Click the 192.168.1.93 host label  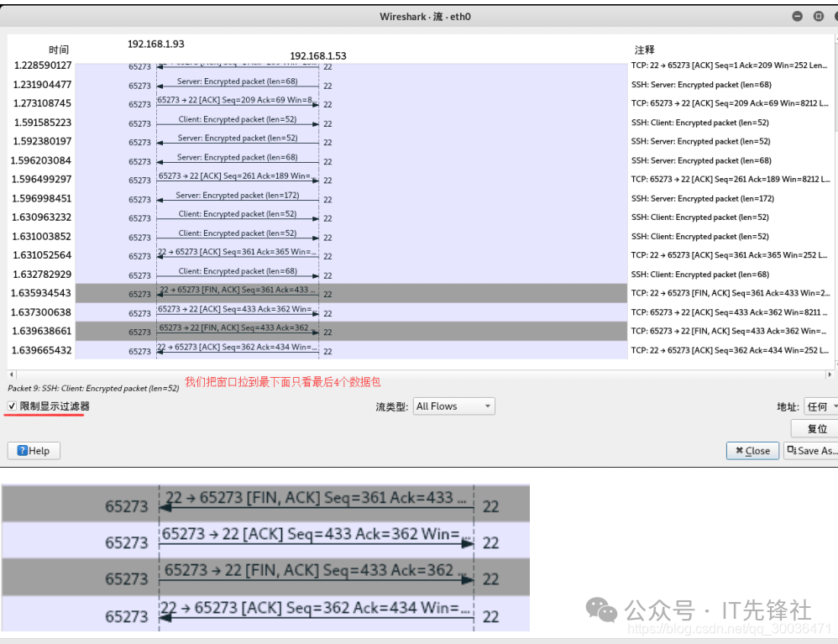155,44
